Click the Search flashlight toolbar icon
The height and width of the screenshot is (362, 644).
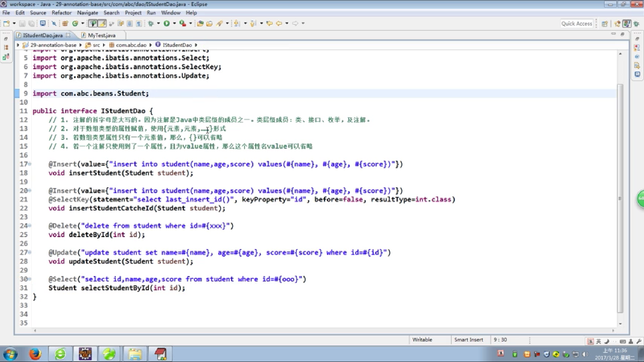click(x=220, y=23)
